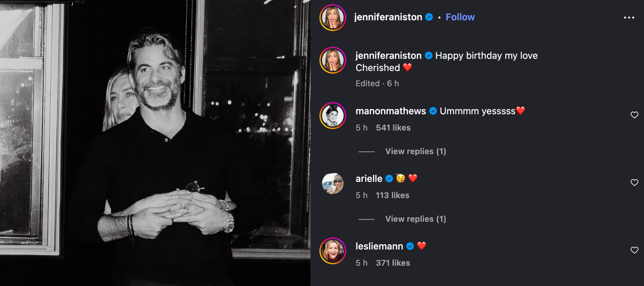Click manonmathews's profile avatar
This screenshot has width=644, height=286.
click(x=333, y=116)
